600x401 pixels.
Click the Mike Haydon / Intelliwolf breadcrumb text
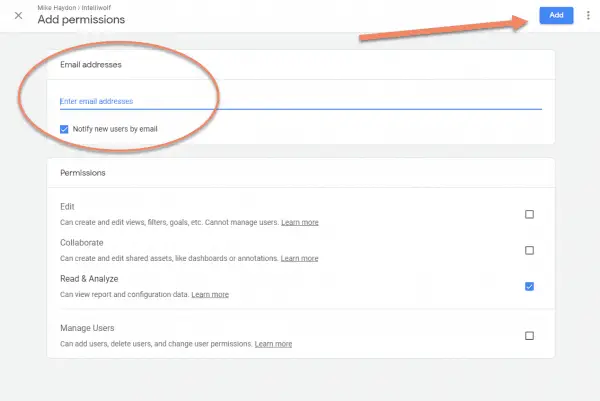74,8
